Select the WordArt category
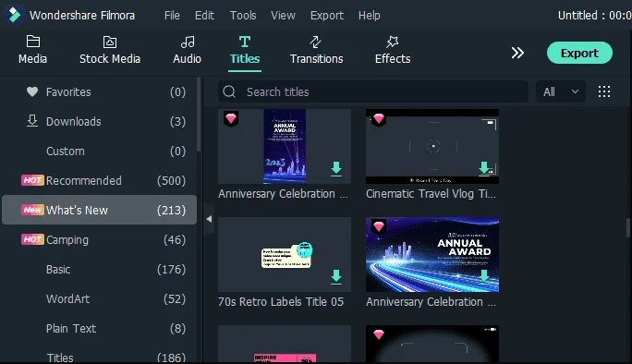This screenshot has width=632, height=364. tap(99, 298)
